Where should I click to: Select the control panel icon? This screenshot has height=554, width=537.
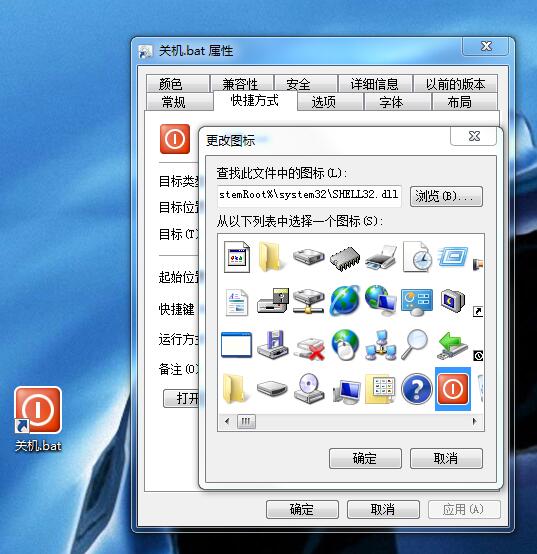point(417,302)
